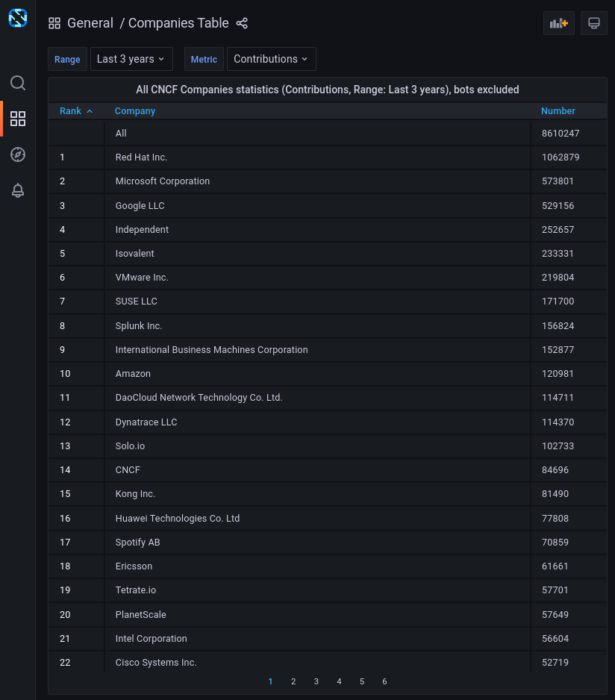Click the dashboard grid icon beside General
The image size is (615, 700).
click(54, 23)
